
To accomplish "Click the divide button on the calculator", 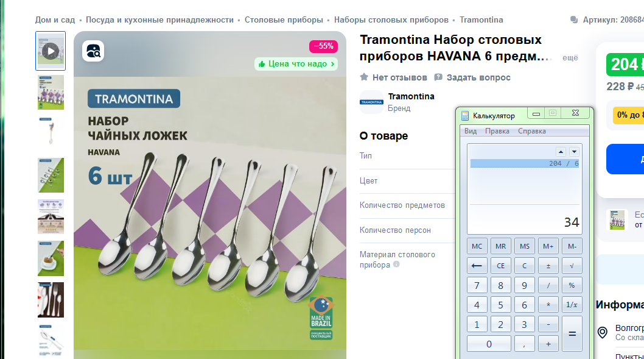I will (x=548, y=285).
